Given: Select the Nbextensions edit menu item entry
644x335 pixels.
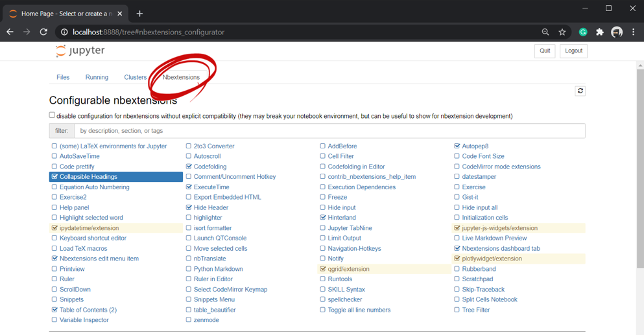Looking at the screenshot, I should pyautogui.click(x=99, y=259).
